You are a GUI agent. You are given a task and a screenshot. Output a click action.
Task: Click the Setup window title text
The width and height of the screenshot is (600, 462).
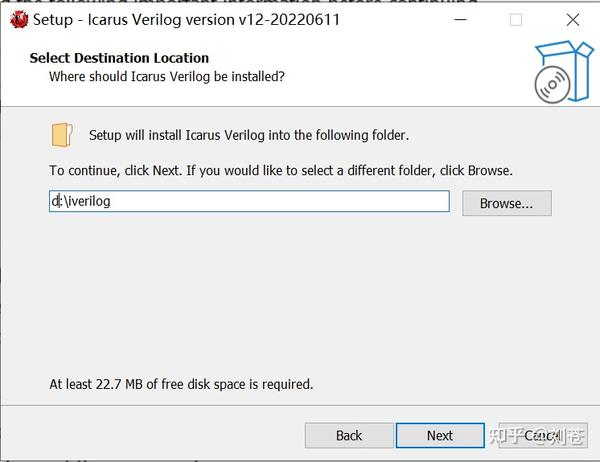pos(186,20)
